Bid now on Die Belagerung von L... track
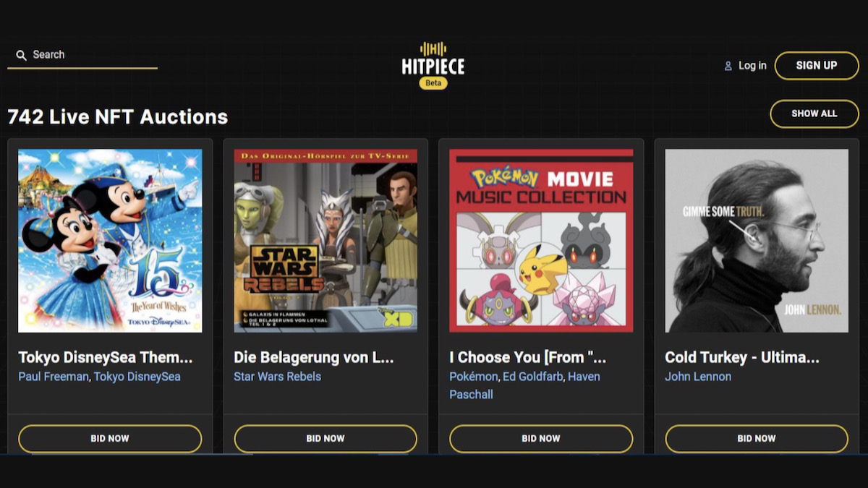The height and width of the screenshot is (488, 868). (x=325, y=439)
